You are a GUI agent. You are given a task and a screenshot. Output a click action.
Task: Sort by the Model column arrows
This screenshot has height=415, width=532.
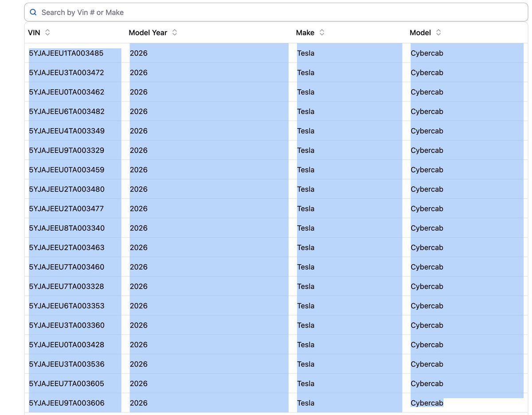click(438, 32)
